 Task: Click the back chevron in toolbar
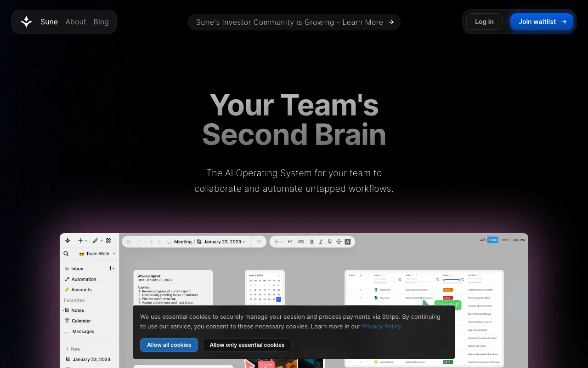(x=152, y=241)
